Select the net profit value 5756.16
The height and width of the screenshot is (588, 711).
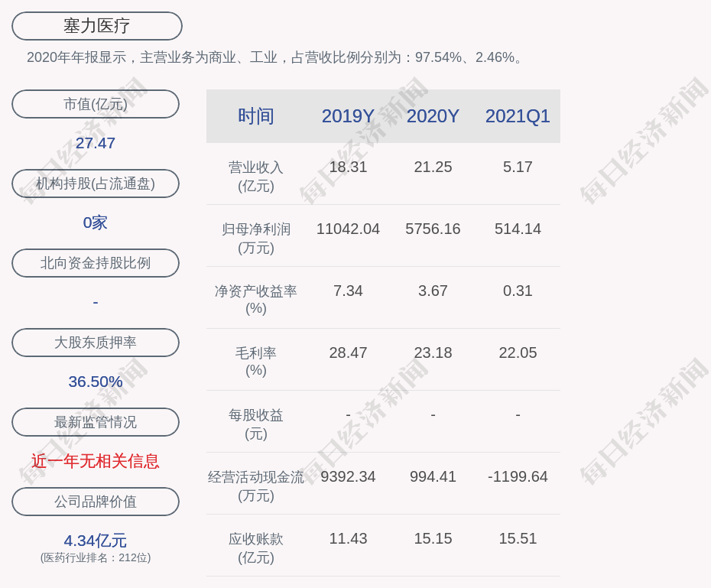[433, 229]
